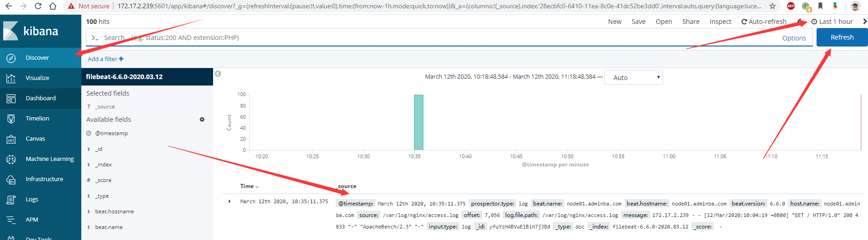Go to next time range arrow
Screen dimensions: 868x240
pyautogui.click(x=865, y=22)
